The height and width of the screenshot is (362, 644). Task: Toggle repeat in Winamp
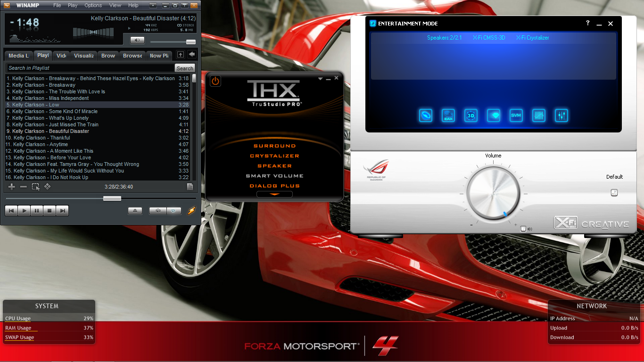tap(173, 211)
